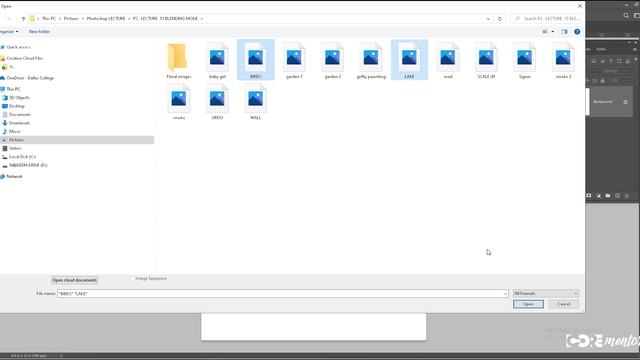The height and width of the screenshot is (360, 640).
Task: Select the garden 2 image file
Action: (333, 60)
